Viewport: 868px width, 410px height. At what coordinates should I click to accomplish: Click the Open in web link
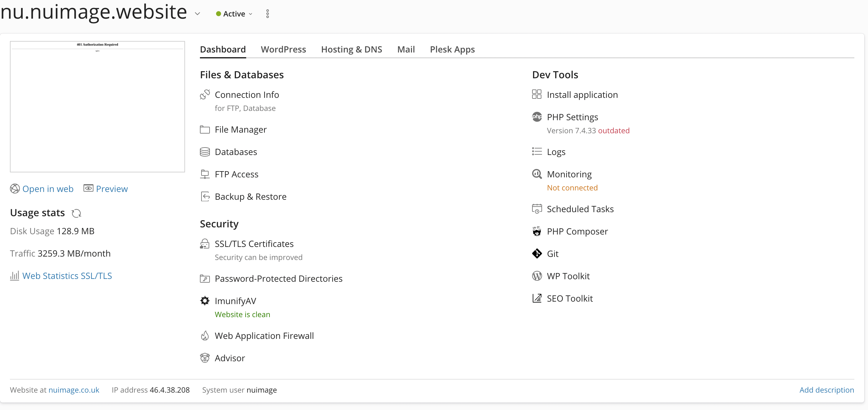click(47, 189)
